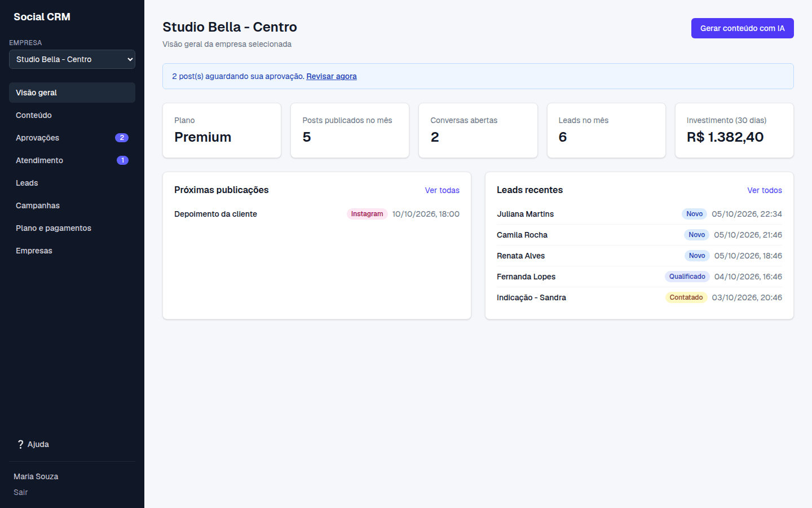812x508 pixels.
Task: Click the Atendimento badge showing 1
Action: point(122,160)
